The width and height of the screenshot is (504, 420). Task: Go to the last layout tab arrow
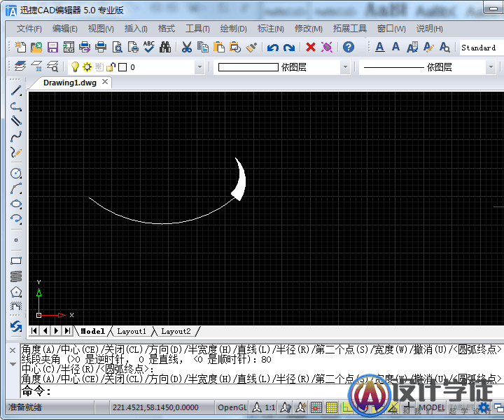(x=67, y=330)
